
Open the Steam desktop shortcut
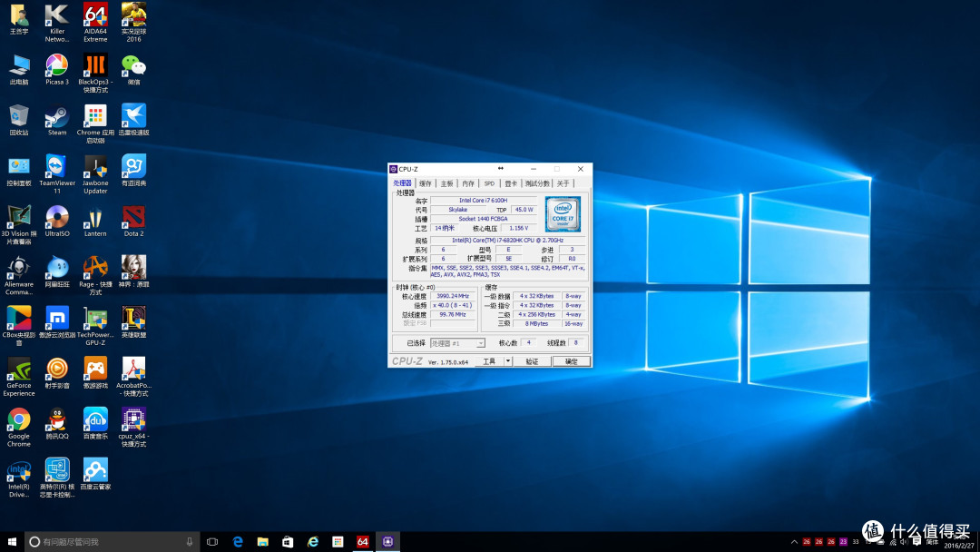(57, 121)
